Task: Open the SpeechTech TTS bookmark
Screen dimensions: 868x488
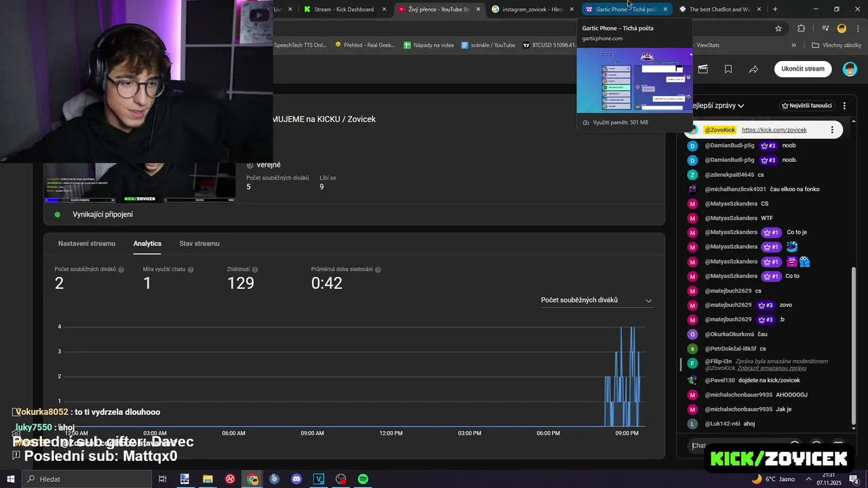Action: coord(300,45)
